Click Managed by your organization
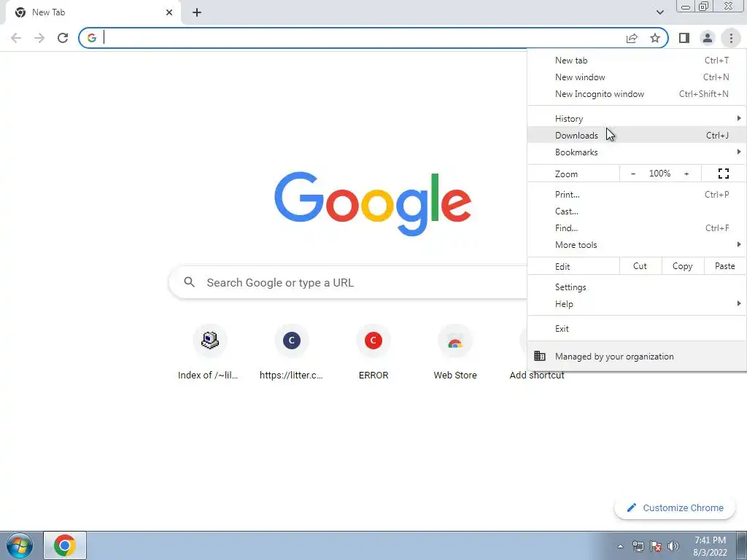The width and height of the screenshot is (747, 560). click(x=637, y=356)
